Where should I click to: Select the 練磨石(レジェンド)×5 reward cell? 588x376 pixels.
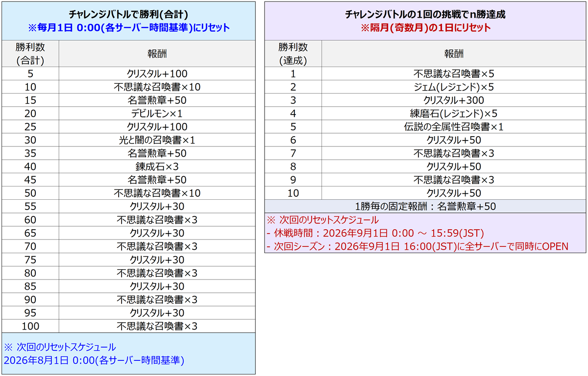pyautogui.click(x=454, y=114)
